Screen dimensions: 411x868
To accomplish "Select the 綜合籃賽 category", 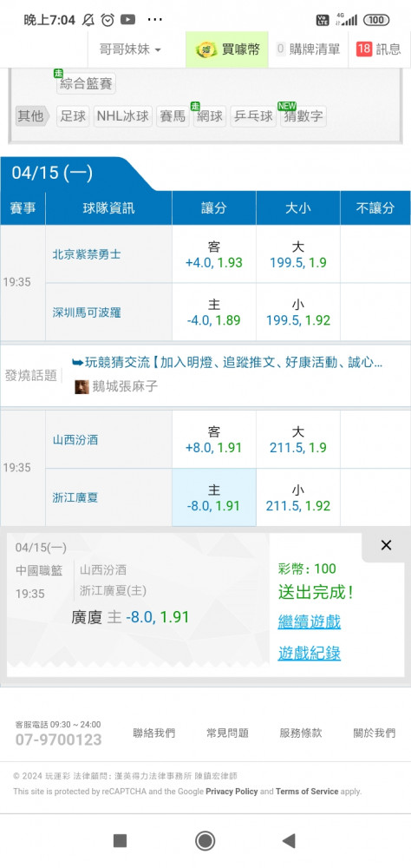I will coord(86,84).
